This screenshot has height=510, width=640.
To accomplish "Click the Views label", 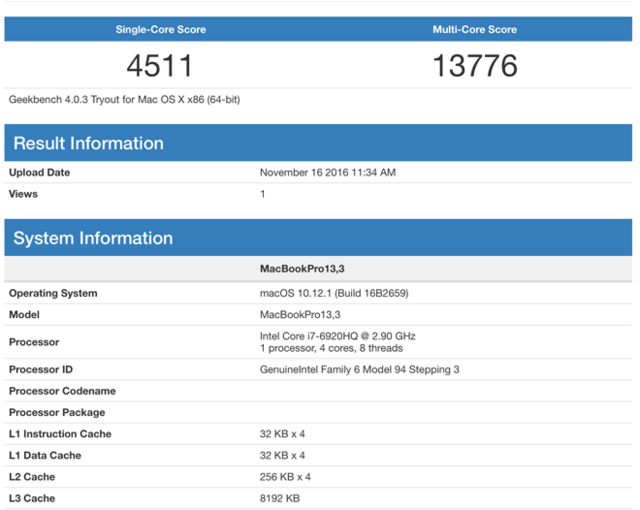I will point(23,194).
